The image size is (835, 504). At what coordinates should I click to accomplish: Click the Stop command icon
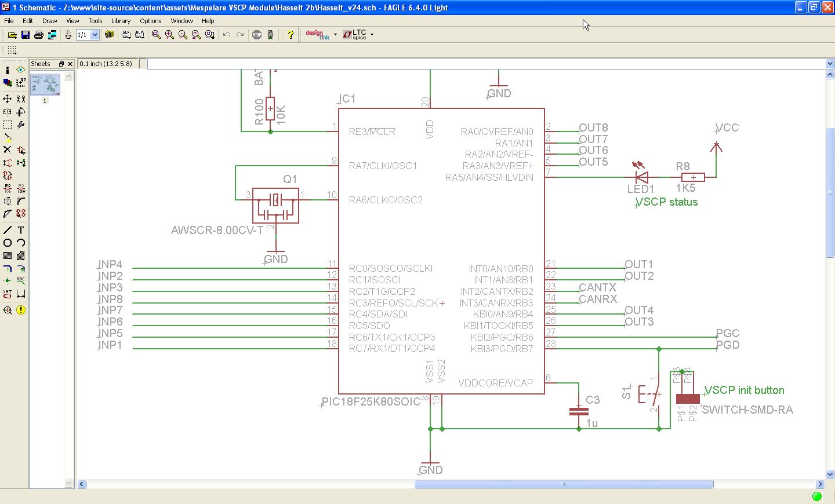click(257, 35)
